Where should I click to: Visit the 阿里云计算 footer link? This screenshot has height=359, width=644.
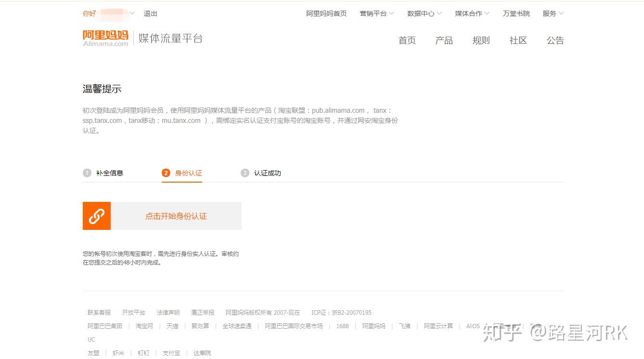[438, 326]
